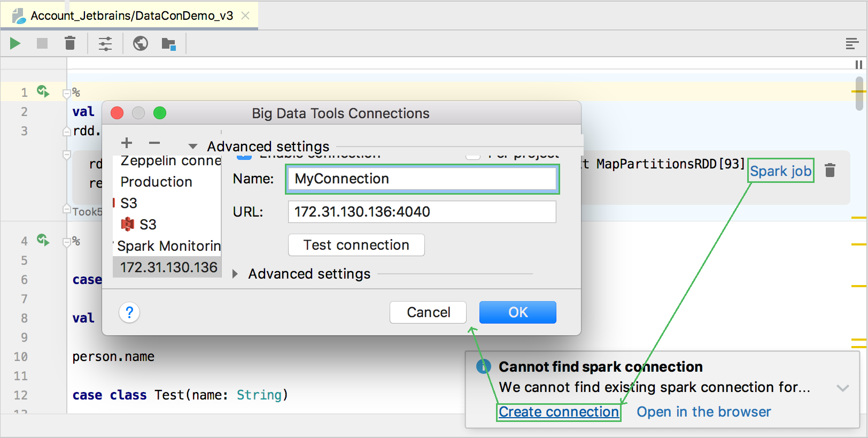Image resolution: width=868 pixels, height=438 pixels.
Task: Click the notification info icon
Action: (x=483, y=367)
